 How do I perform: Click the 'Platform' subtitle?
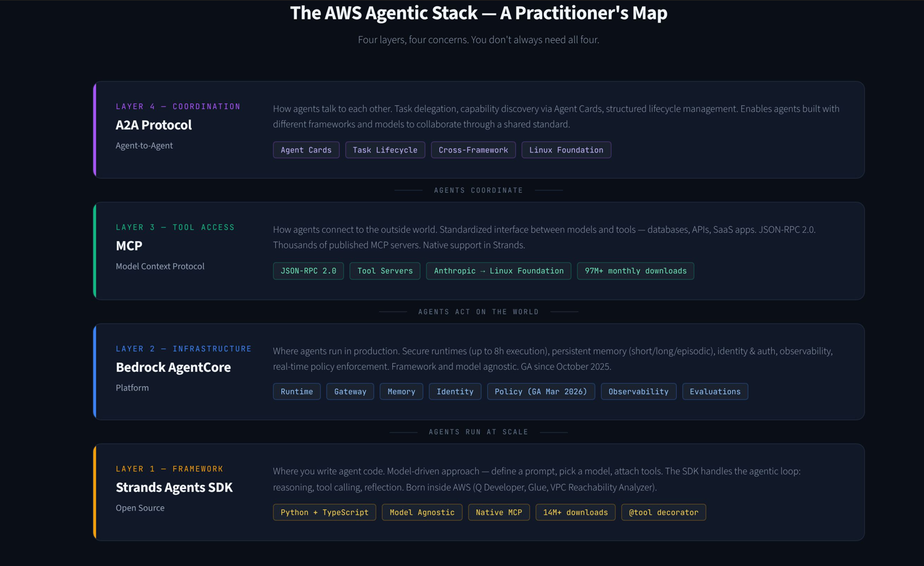tap(132, 387)
